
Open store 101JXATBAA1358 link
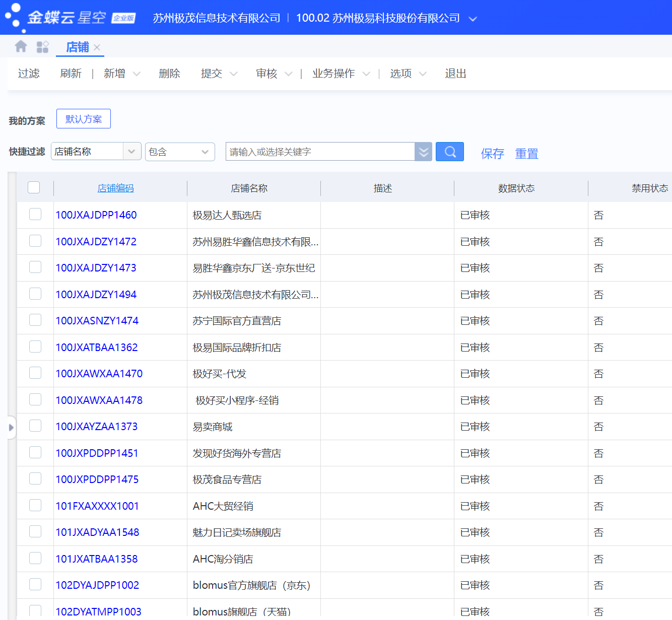tap(97, 559)
